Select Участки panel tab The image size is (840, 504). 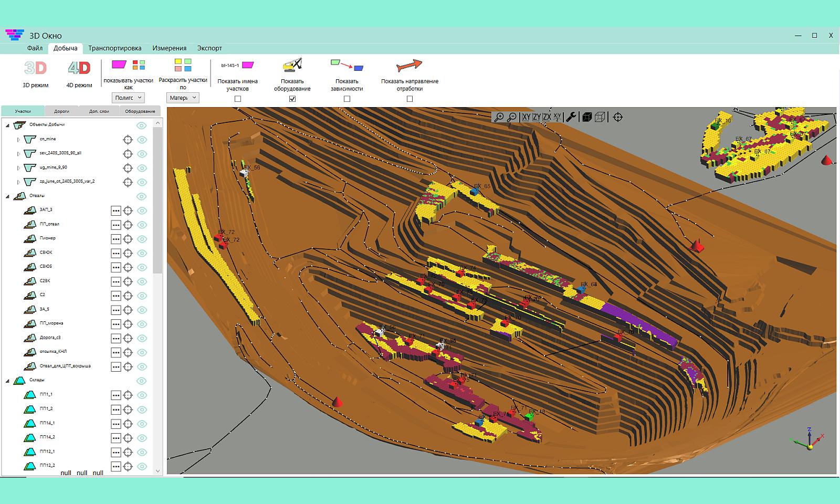(x=23, y=111)
